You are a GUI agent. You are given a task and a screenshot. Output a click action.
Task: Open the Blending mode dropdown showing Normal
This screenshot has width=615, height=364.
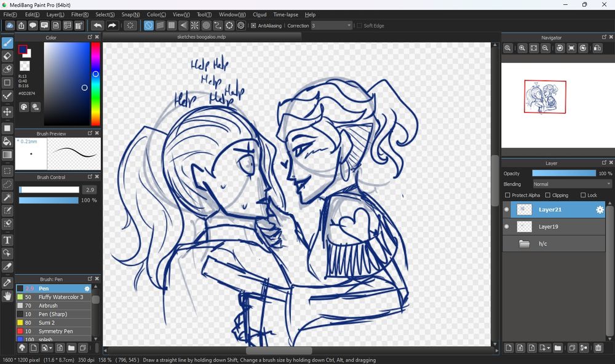(x=571, y=184)
